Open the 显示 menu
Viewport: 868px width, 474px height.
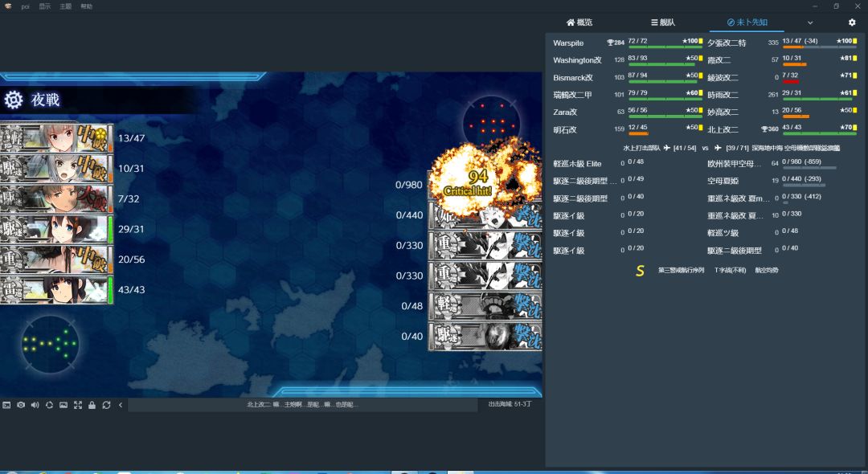click(x=45, y=6)
